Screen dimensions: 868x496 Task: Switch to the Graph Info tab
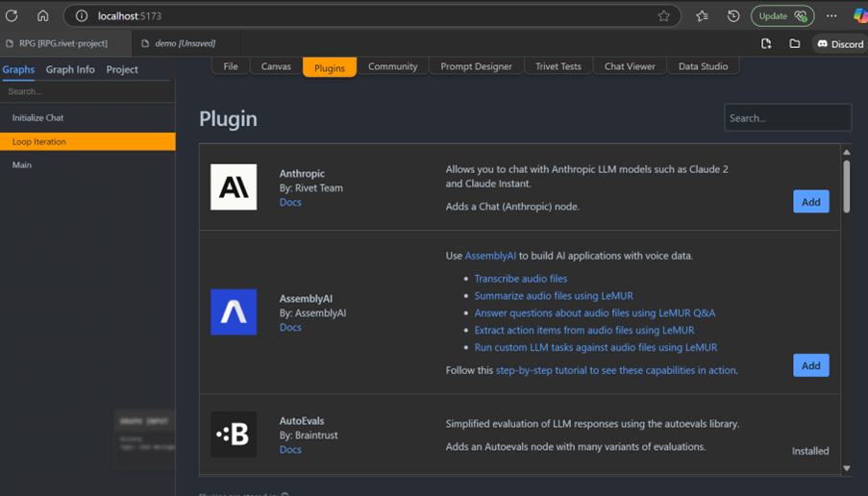70,69
